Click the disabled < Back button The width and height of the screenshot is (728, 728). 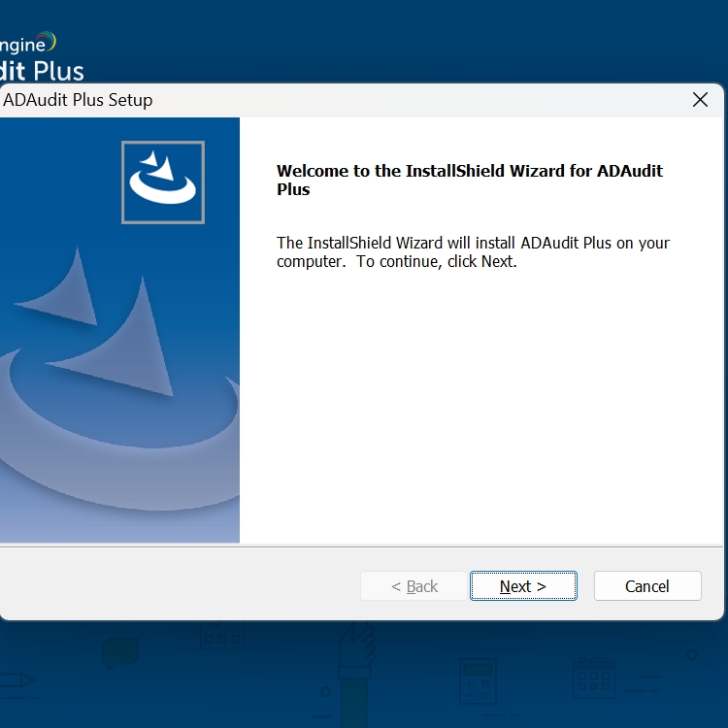414,586
